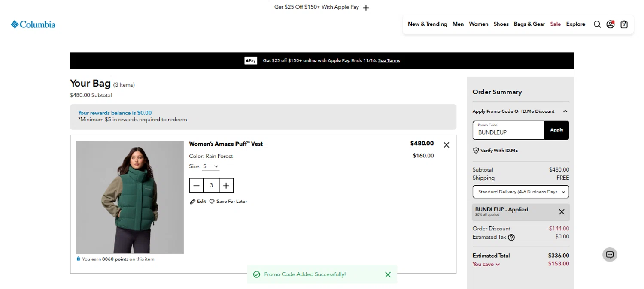Expand the Apple Pay offer plus icon
Viewport: 644px width, 289px height.
coord(366,8)
